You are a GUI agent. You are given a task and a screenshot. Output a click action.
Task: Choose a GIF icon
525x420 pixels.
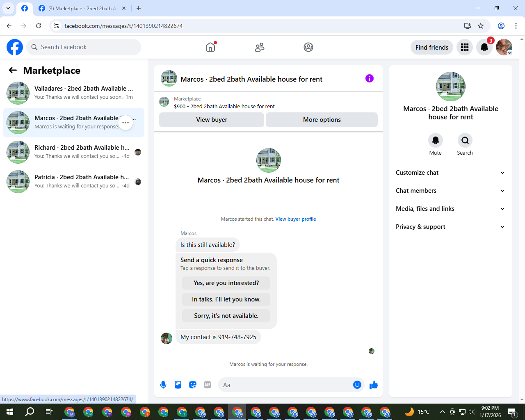coord(208,385)
